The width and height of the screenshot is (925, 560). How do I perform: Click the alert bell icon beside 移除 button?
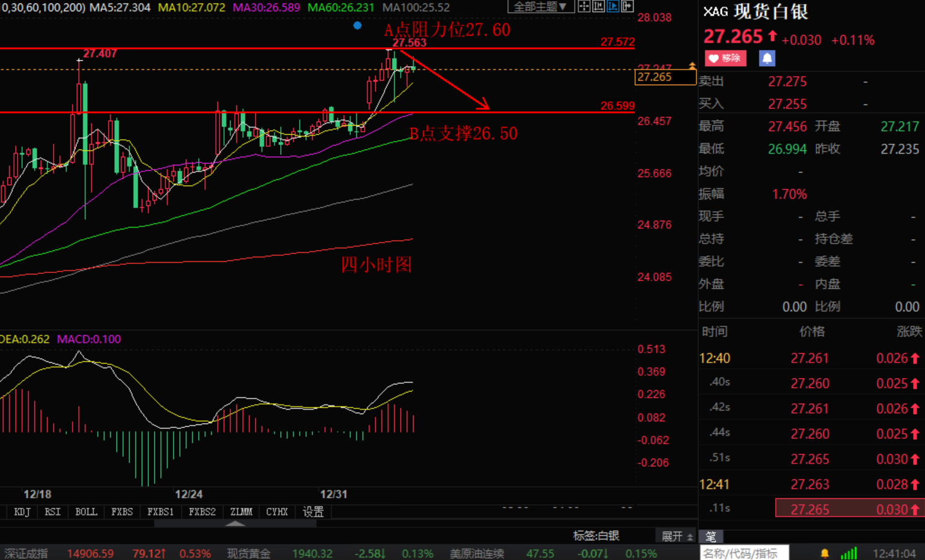click(766, 58)
